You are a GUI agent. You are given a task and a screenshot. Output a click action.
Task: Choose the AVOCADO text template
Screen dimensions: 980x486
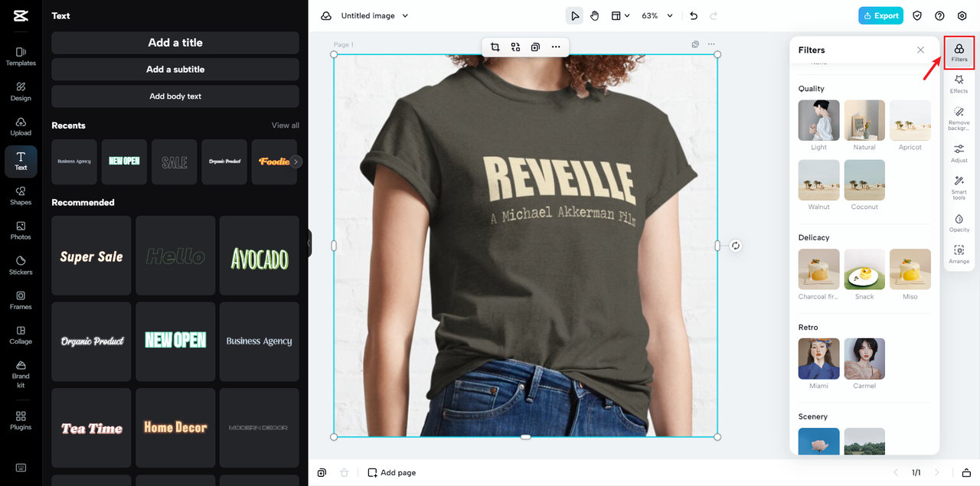click(x=260, y=256)
